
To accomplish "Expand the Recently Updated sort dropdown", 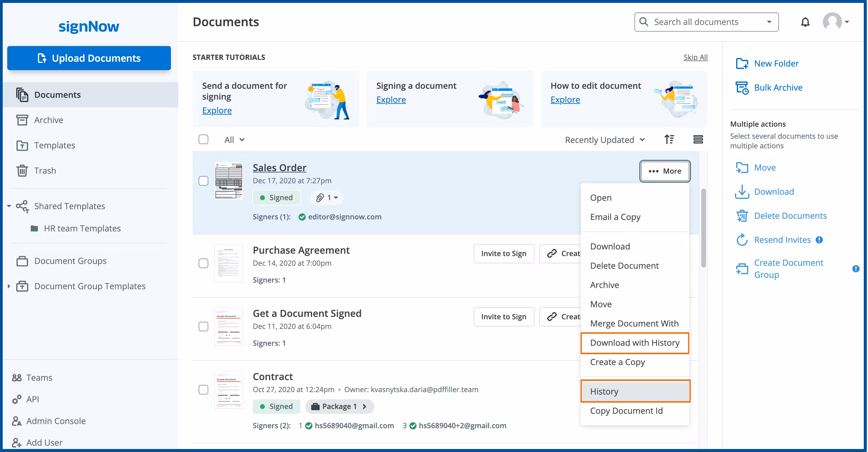I will click(605, 140).
